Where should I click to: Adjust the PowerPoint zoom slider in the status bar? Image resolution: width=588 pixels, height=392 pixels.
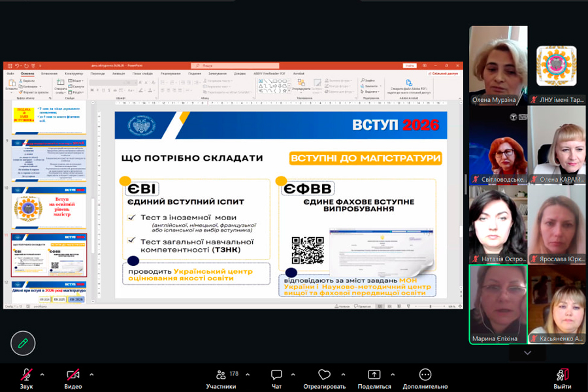point(430,306)
